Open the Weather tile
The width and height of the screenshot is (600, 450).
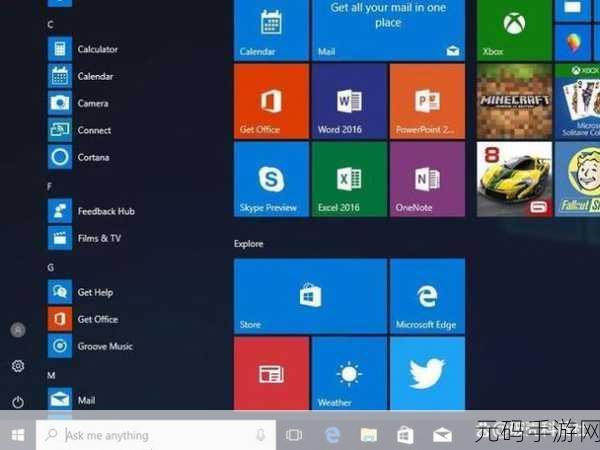pos(349,373)
